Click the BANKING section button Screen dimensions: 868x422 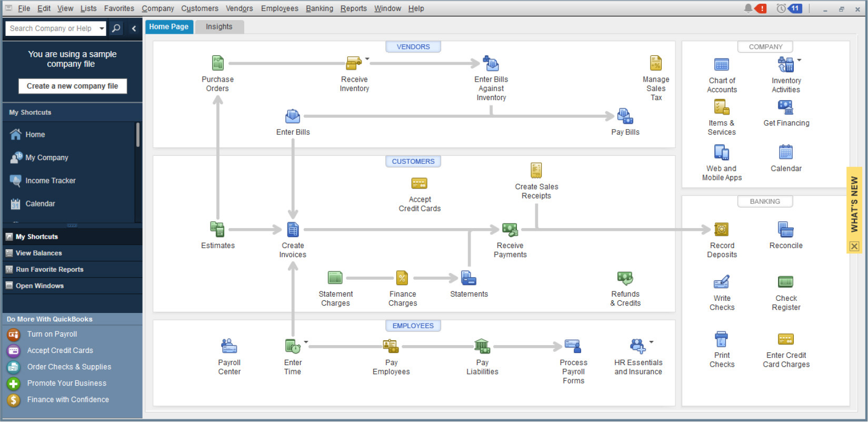[x=765, y=202]
